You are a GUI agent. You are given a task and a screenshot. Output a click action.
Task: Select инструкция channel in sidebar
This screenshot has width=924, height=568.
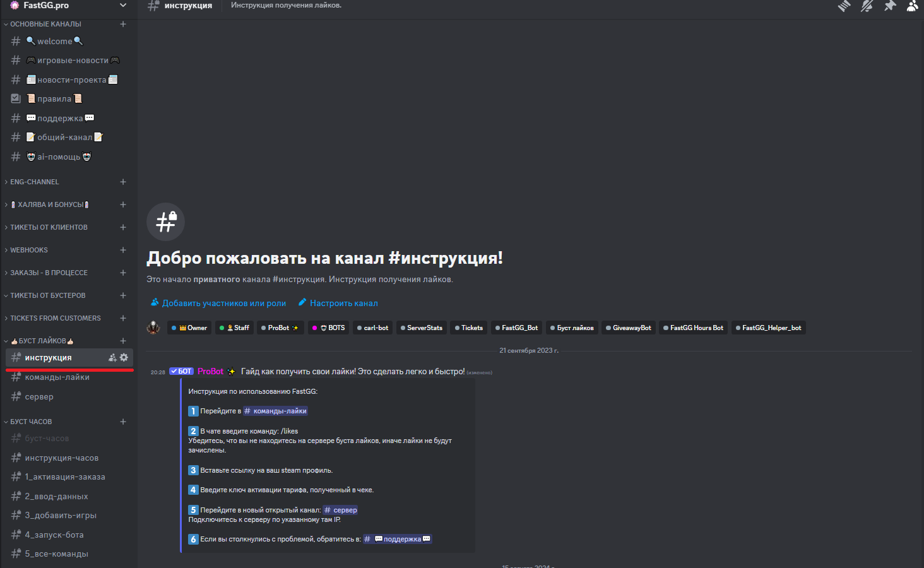pyautogui.click(x=69, y=358)
